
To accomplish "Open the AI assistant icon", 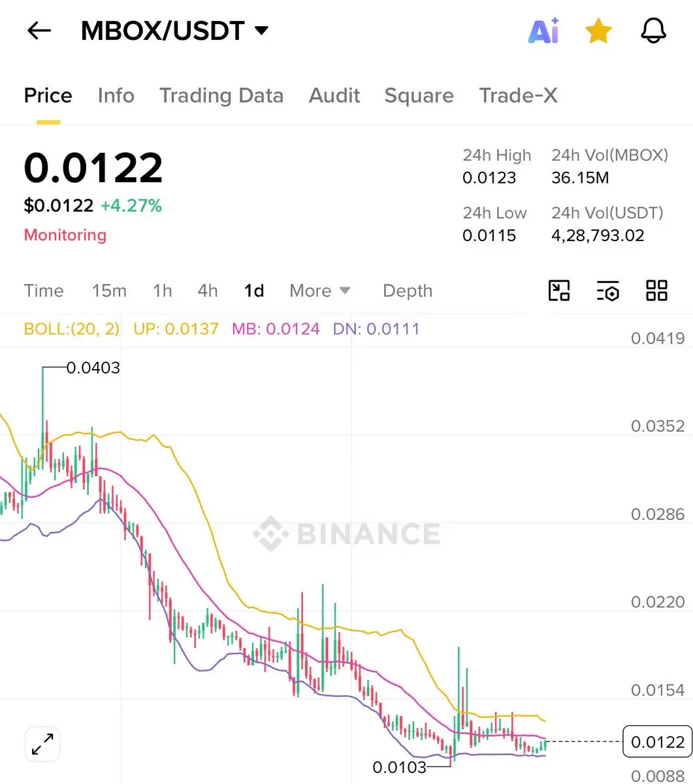I will pyautogui.click(x=543, y=31).
